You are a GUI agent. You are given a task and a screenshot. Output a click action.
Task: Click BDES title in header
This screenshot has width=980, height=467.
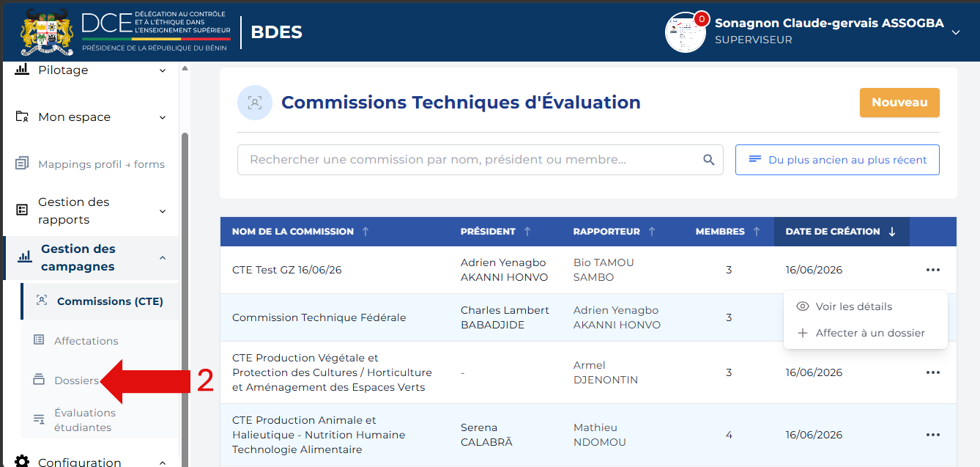(x=276, y=32)
